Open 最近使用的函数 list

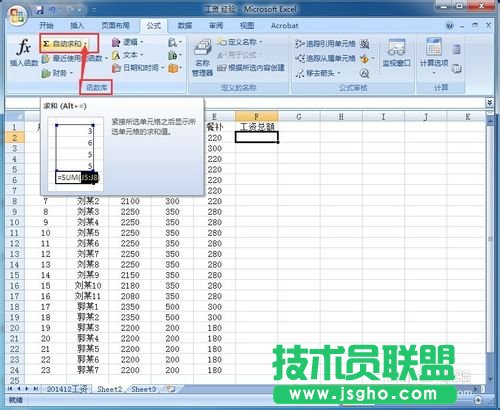tap(74, 59)
